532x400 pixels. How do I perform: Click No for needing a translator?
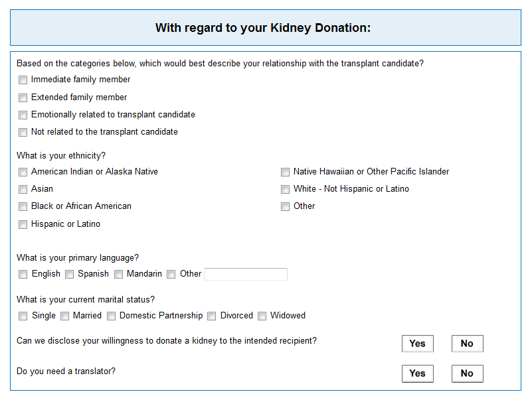click(467, 373)
